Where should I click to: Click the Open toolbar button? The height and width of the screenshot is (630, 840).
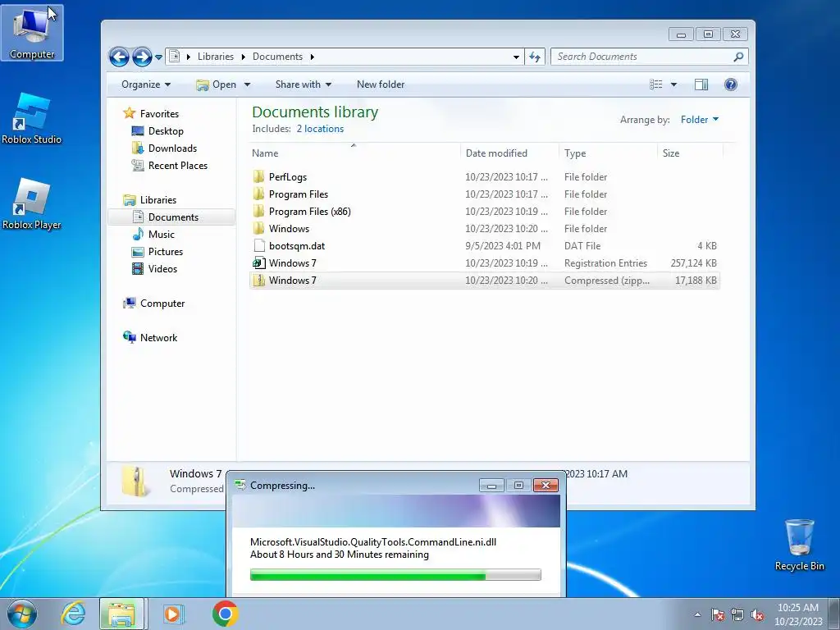217,84
